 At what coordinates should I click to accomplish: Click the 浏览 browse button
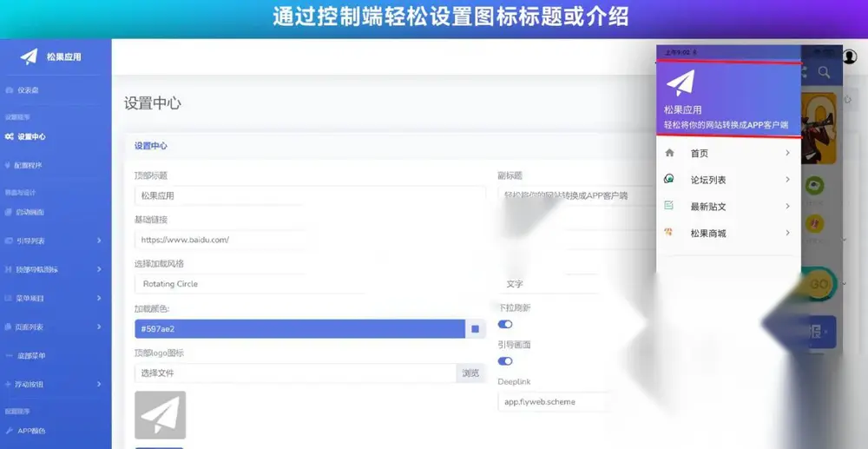[470, 373]
